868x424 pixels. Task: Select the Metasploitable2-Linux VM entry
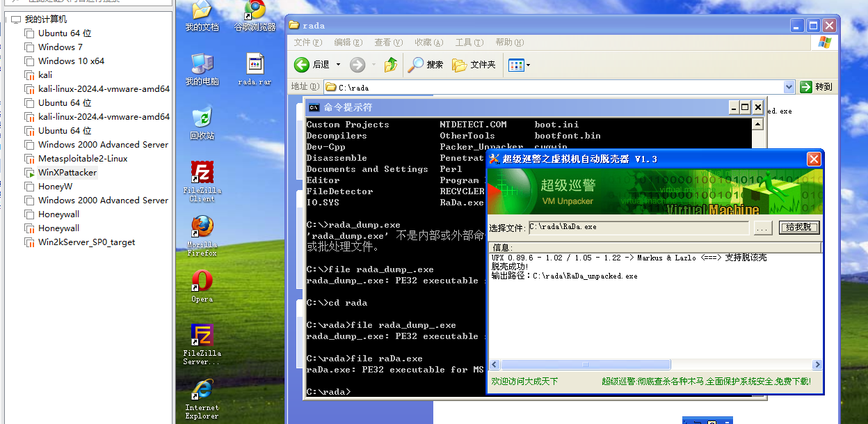click(x=83, y=159)
